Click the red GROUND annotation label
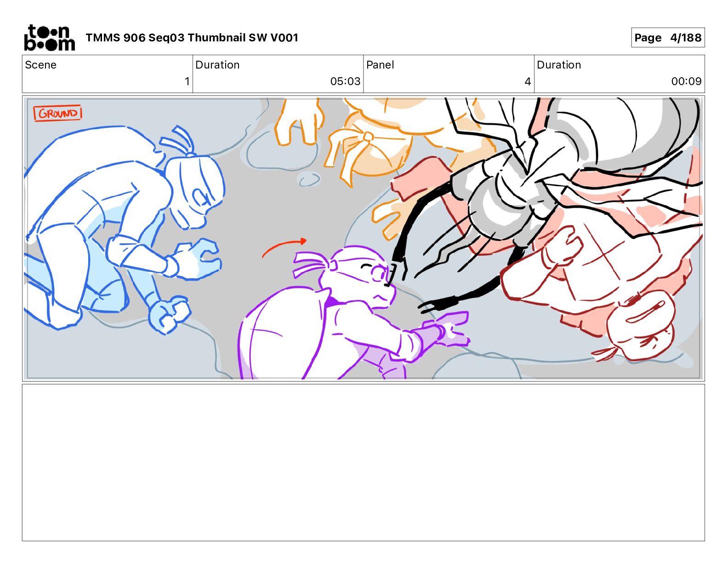728x563 pixels. (x=58, y=113)
